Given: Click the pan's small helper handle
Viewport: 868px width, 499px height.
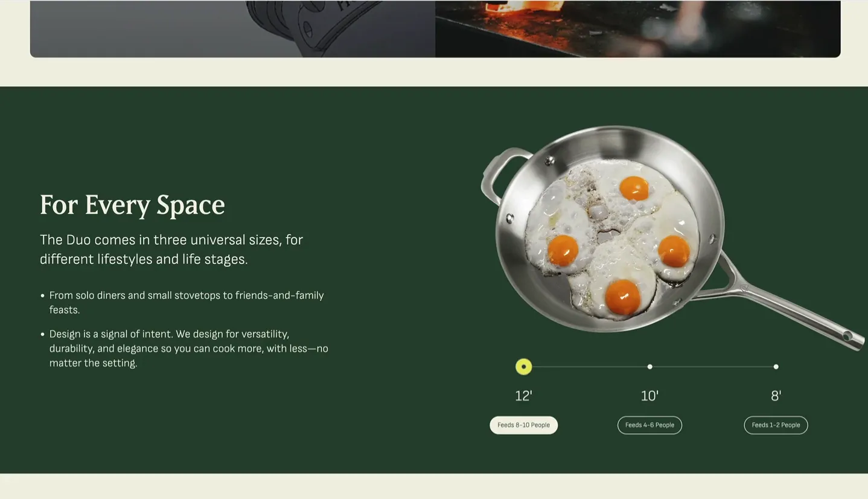Looking at the screenshot, I should (x=501, y=172).
